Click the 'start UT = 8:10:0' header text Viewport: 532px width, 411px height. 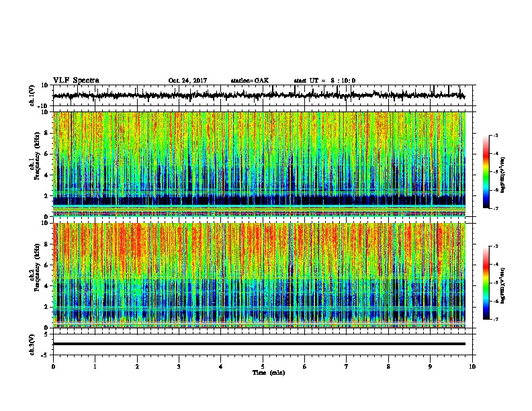coord(324,81)
